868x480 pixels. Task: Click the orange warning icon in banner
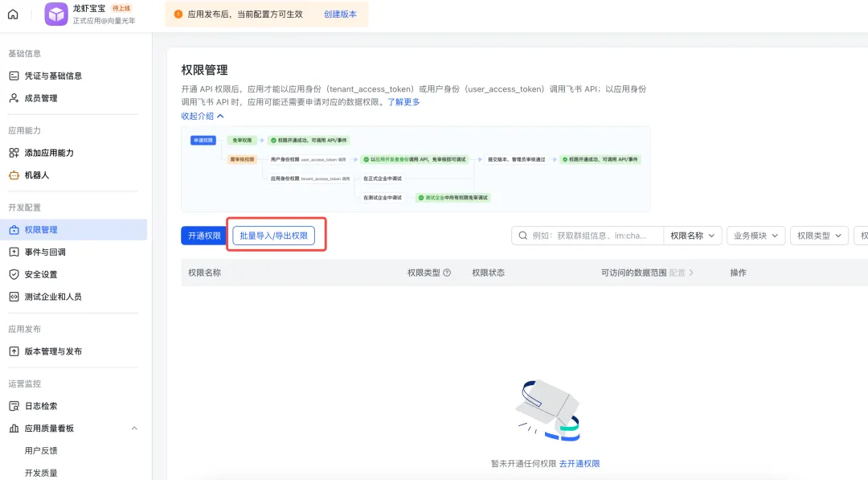178,14
